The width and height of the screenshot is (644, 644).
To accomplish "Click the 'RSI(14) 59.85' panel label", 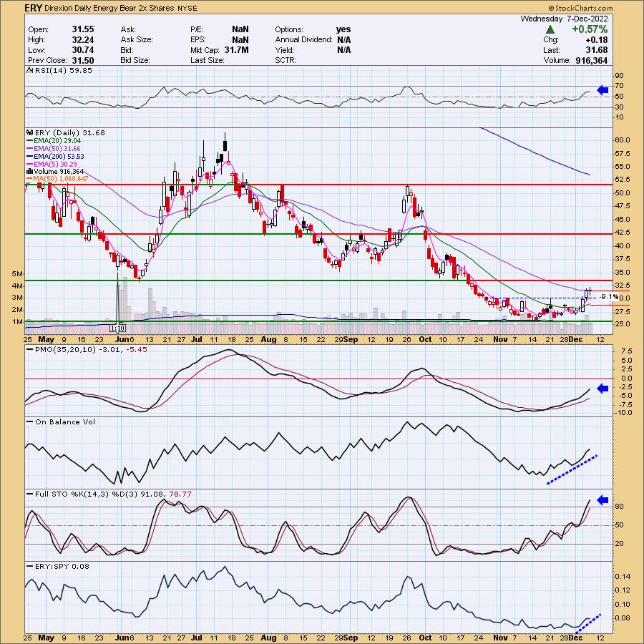I will (64, 70).
